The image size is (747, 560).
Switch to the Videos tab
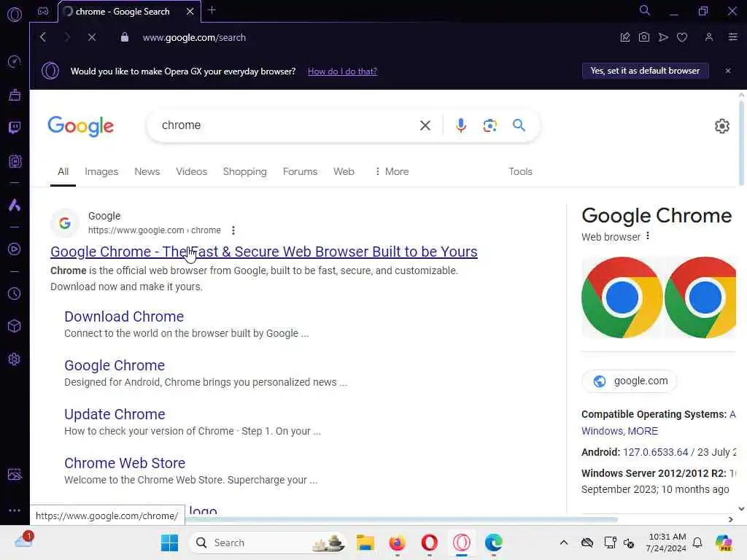[x=192, y=171]
